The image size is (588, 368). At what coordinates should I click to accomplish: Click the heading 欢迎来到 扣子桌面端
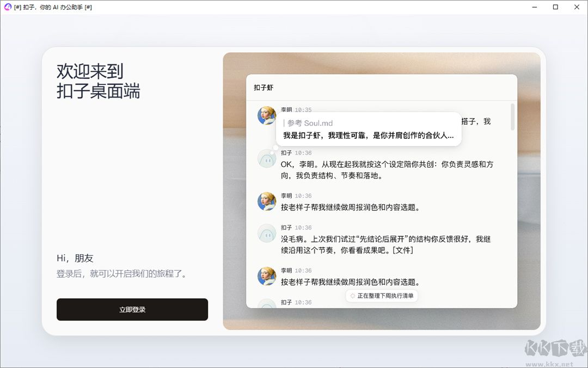pyautogui.click(x=98, y=81)
